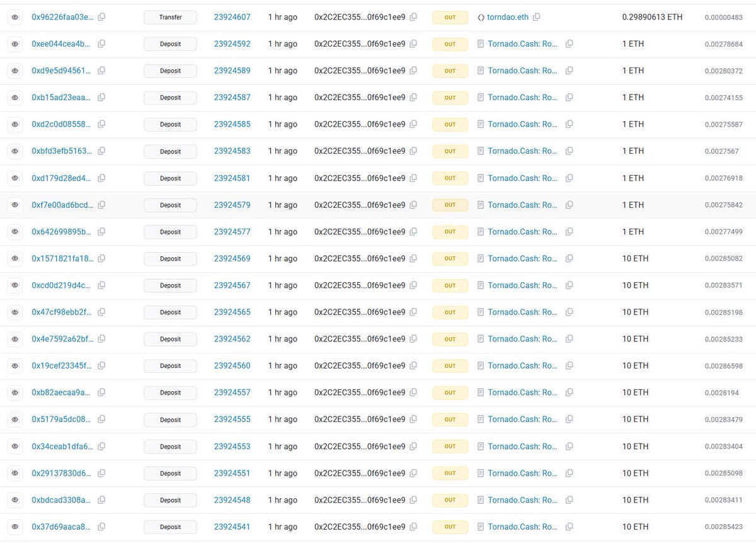Click Deposit badge in block 23924583 row
The height and width of the screenshot is (543, 756).
click(x=170, y=151)
